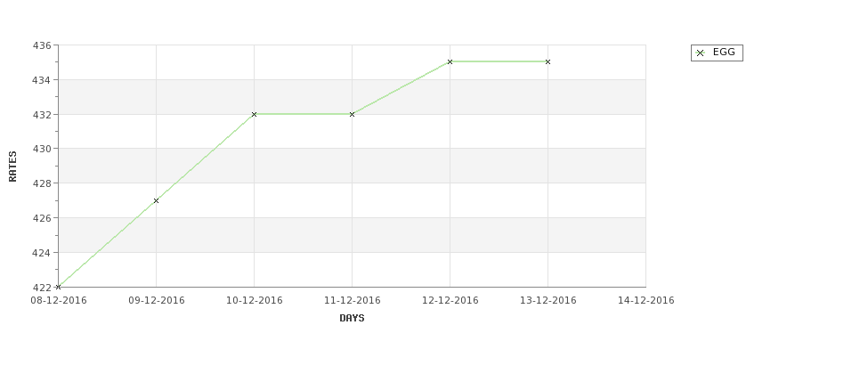Click the 12-12-2016 x-axis label
868x382 pixels.
tap(450, 300)
